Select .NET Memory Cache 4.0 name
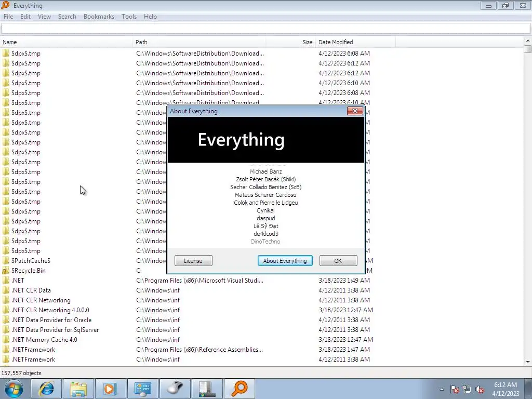Image resolution: width=532 pixels, height=399 pixels. click(45, 340)
